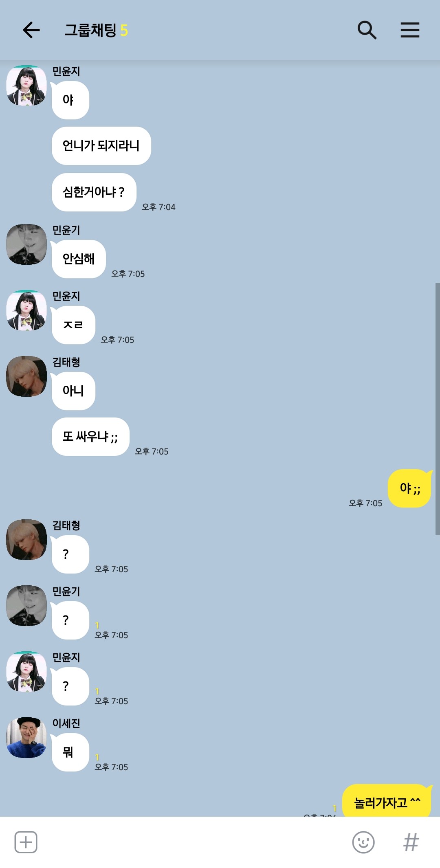Open the emoticon smiley picker
Image resolution: width=440 pixels, height=868 pixels.
(x=363, y=842)
